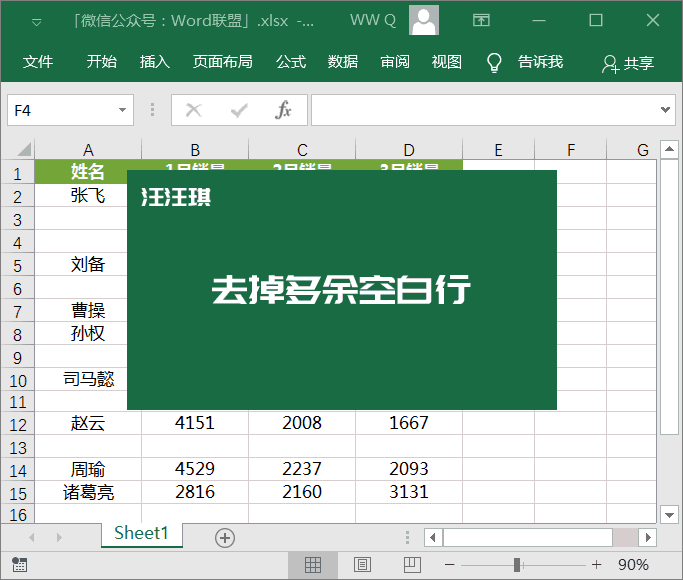Screen dimensions: 683x580
Task: Click the zoom in plus button
Action: pyautogui.click(x=596, y=565)
